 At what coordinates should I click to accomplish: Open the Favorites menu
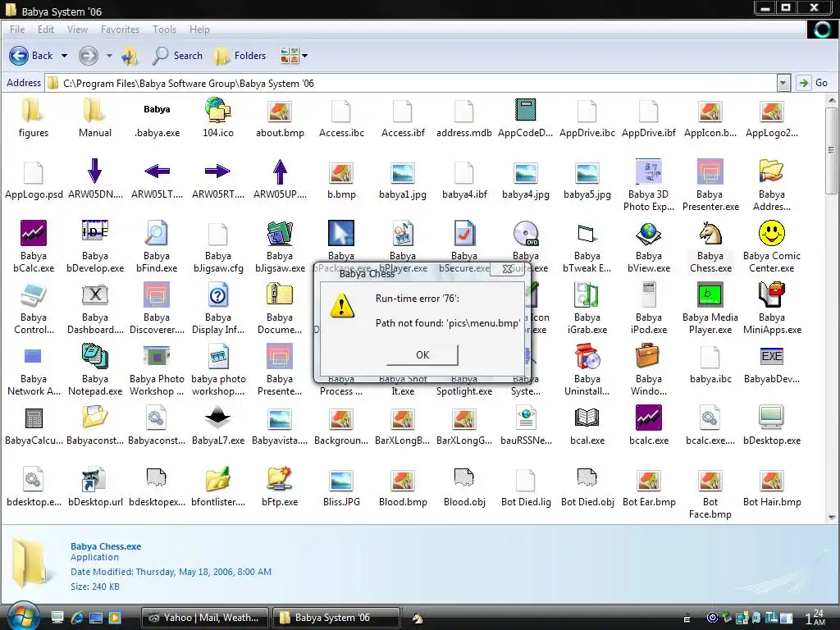[120, 30]
